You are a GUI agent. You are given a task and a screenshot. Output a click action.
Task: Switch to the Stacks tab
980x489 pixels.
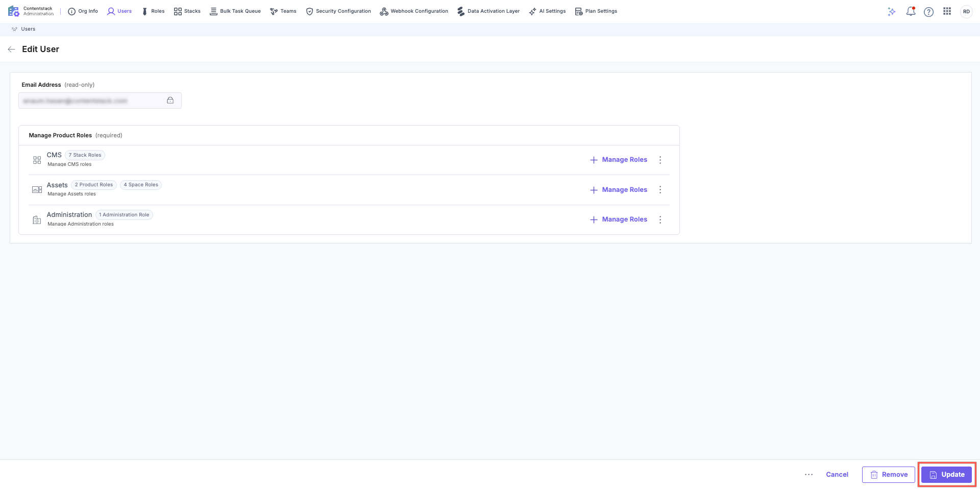click(x=187, y=11)
